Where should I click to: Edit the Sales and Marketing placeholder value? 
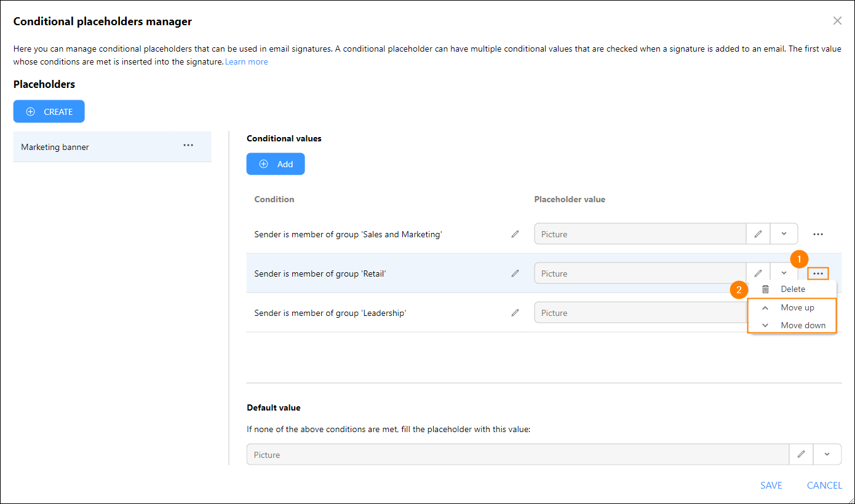point(758,234)
